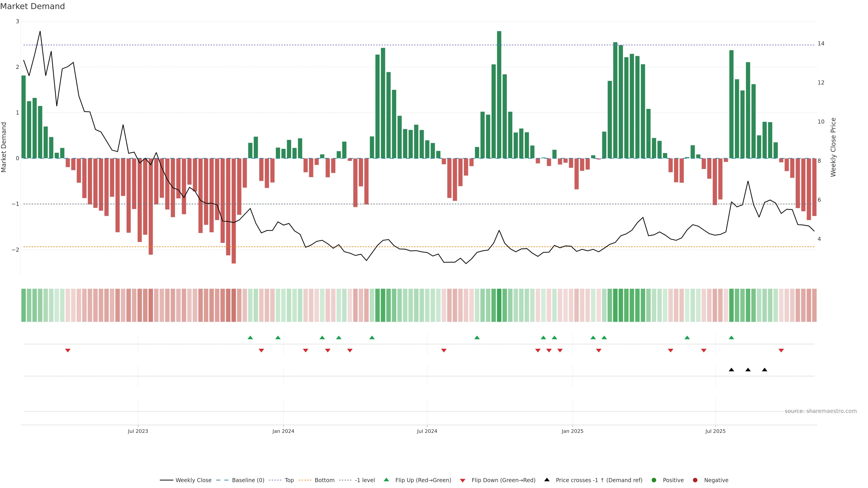Click the first red flip-down marker on the left
868x488 pixels.
[x=68, y=351]
